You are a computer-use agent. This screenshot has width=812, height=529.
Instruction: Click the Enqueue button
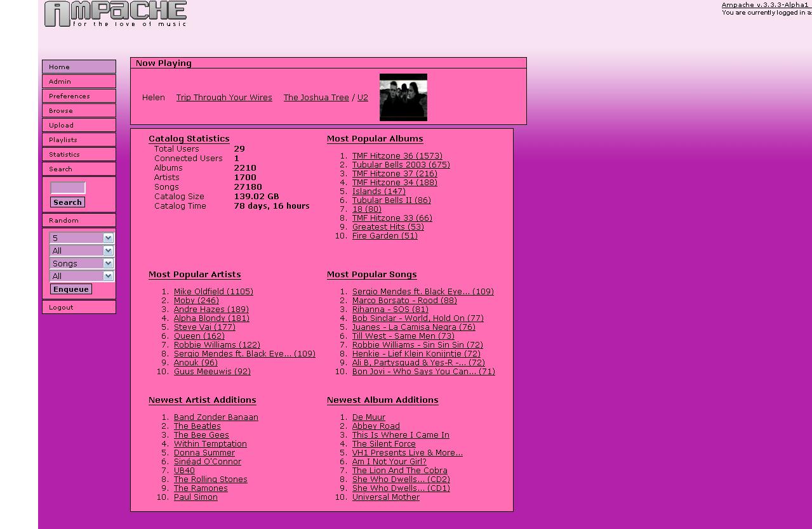(x=71, y=289)
